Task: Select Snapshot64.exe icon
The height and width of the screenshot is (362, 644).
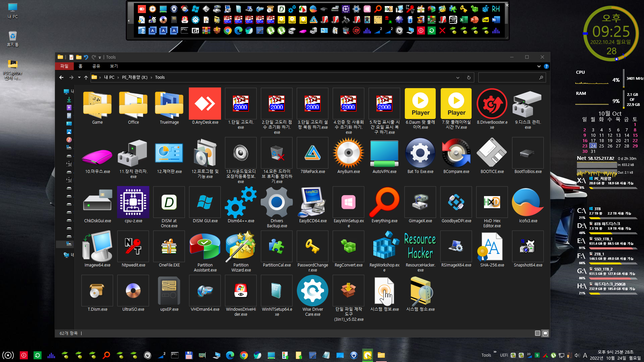Action: click(x=528, y=246)
